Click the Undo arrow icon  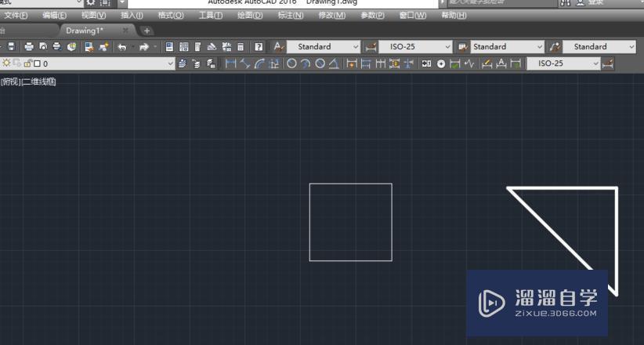(122, 47)
